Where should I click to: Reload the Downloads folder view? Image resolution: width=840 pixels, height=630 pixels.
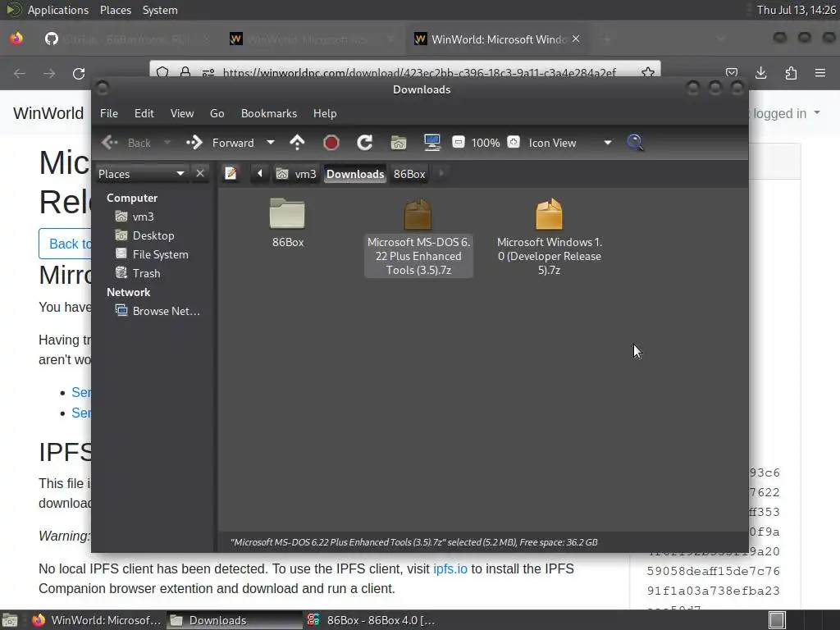click(x=365, y=143)
